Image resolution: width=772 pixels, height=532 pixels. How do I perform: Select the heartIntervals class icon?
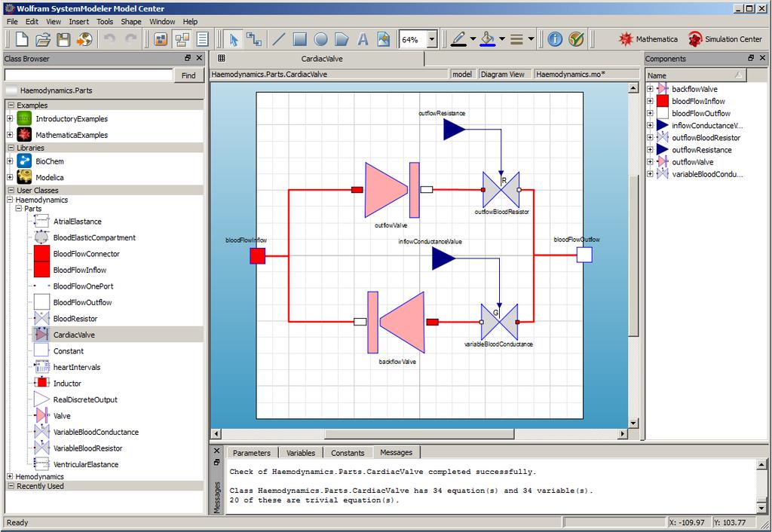(42, 367)
